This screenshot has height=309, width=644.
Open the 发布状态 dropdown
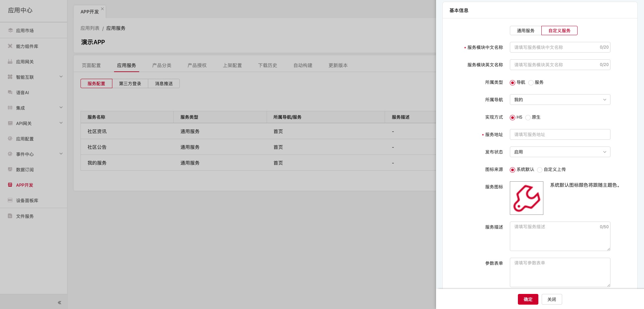[x=559, y=152]
